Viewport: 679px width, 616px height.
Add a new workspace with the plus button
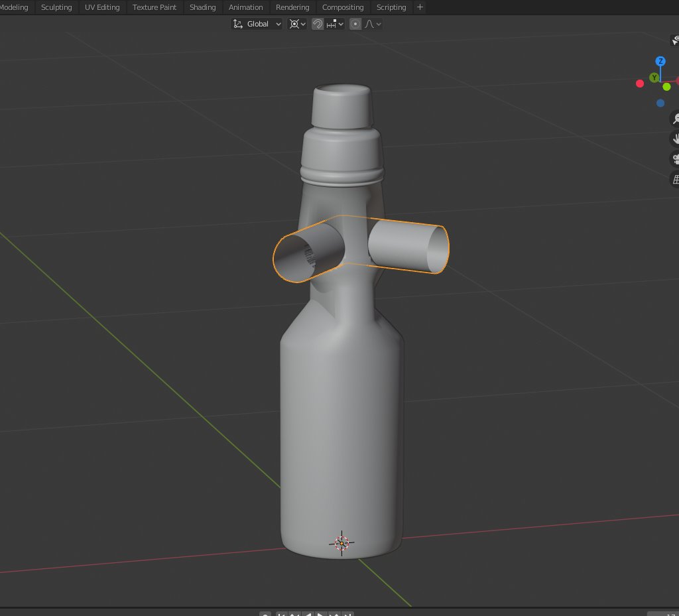pos(420,7)
